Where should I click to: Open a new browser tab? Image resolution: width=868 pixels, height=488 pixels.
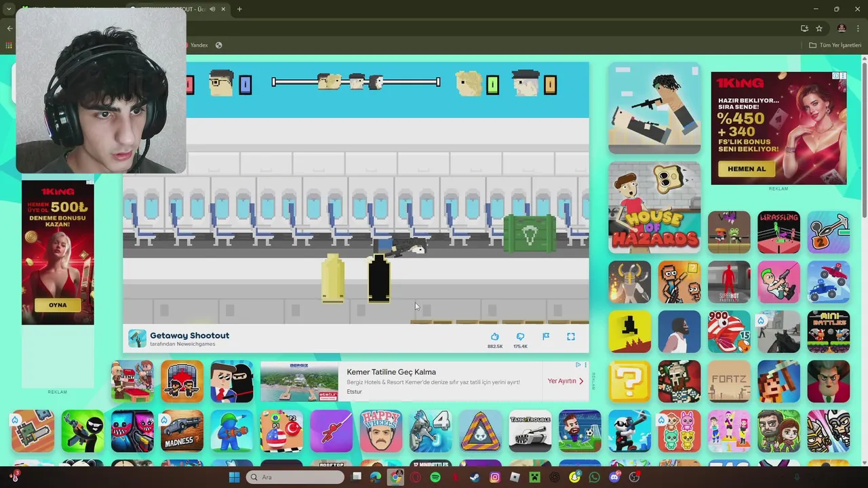click(x=239, y=9)
